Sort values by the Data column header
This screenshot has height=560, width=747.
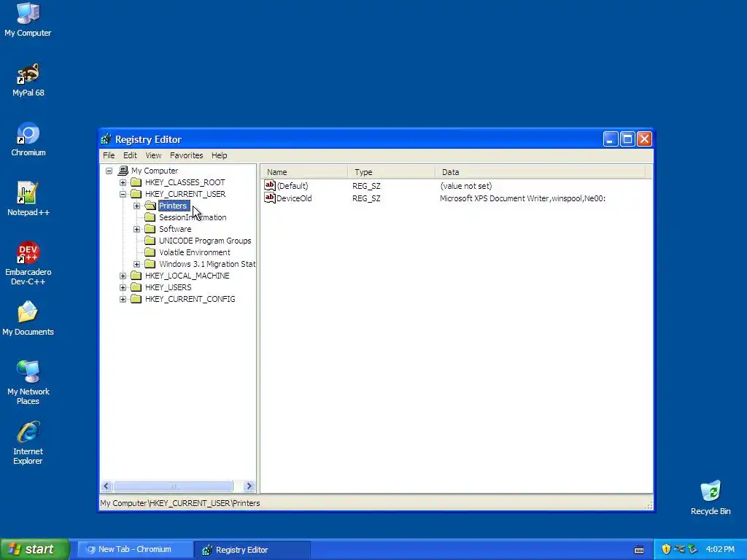tap(541, 172)
